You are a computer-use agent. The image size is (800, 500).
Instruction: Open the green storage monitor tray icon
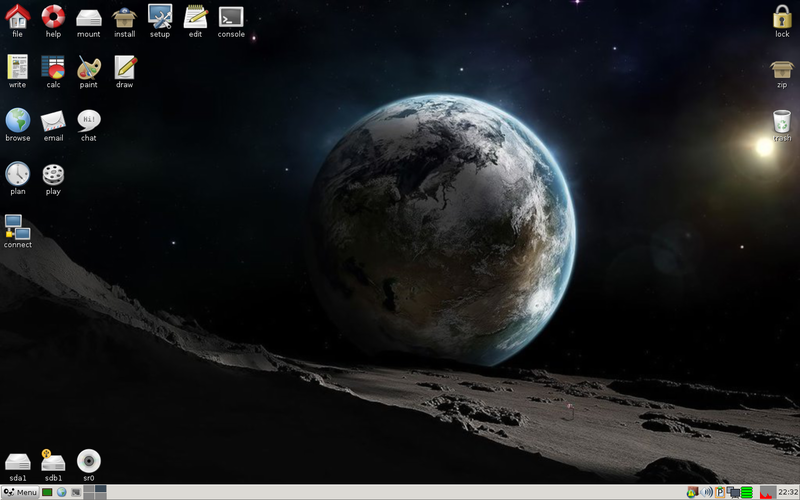pyautogui.click(x=747, y=492)
